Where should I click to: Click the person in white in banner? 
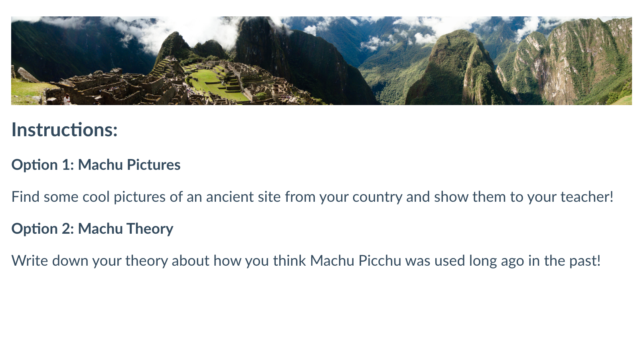click(x=67, y=99)
